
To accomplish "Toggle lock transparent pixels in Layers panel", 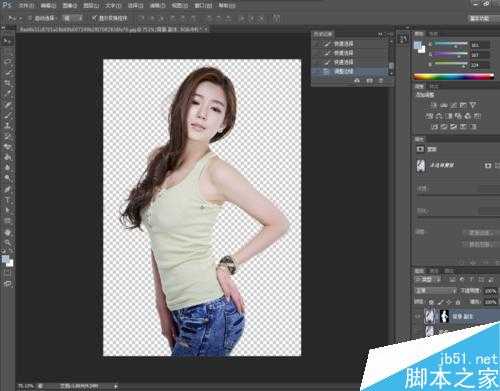I will pos(431,302).
